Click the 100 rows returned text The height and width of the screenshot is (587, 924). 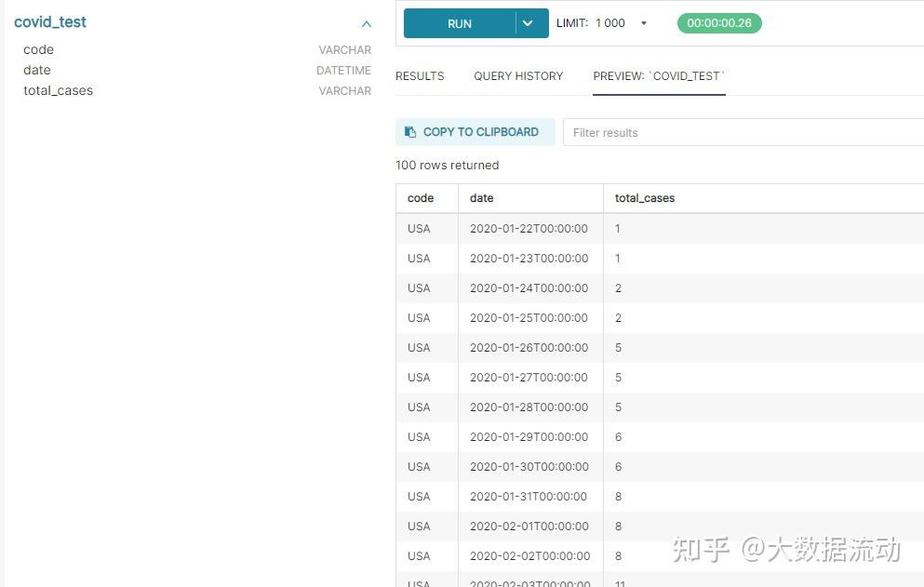click(447, 165)
